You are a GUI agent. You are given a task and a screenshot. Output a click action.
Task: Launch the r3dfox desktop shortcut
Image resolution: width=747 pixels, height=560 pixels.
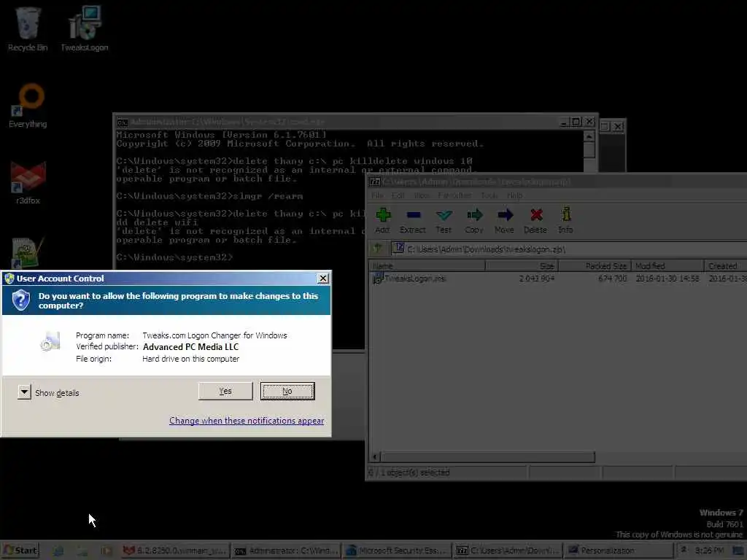coord(28,183)
